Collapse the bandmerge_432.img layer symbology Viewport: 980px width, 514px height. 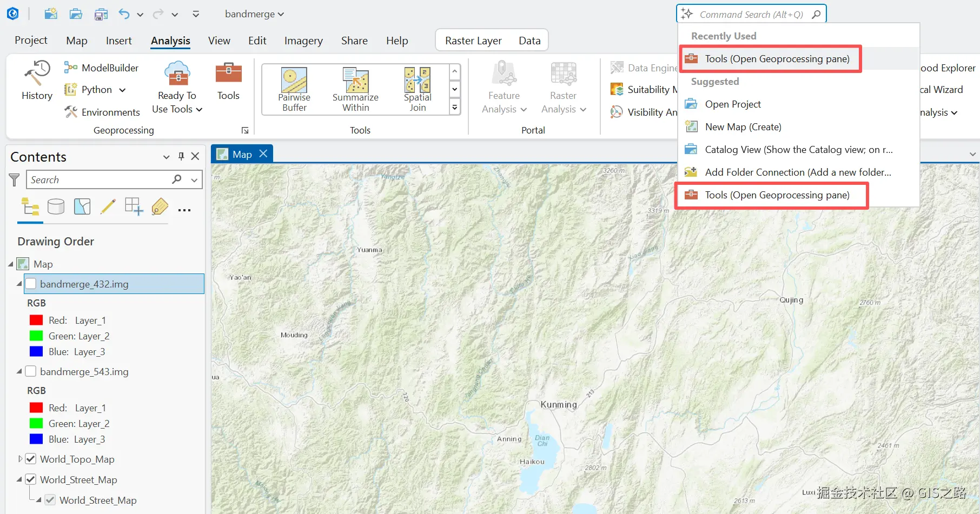(x=19, y=284)
